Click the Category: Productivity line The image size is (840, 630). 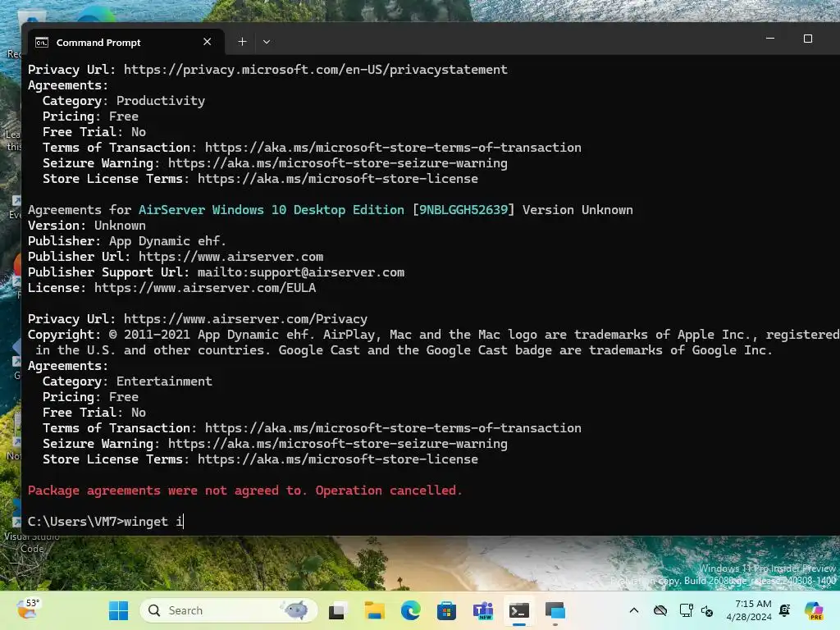click(x=124, y=101)
